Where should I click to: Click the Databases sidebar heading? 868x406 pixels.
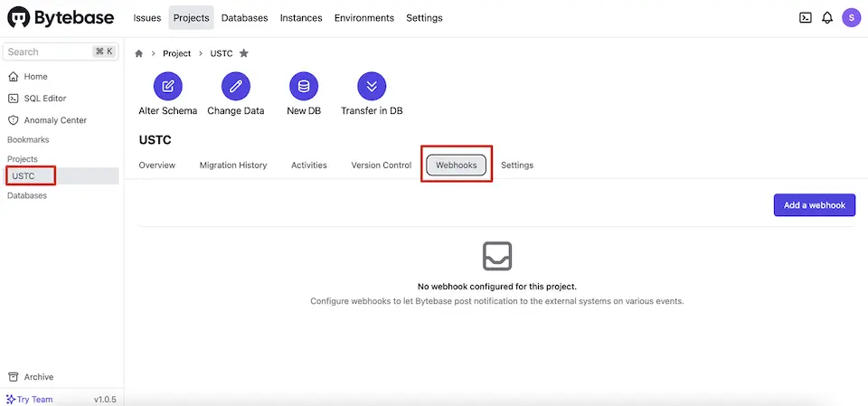pyautogui.click(x=27, y=195)
